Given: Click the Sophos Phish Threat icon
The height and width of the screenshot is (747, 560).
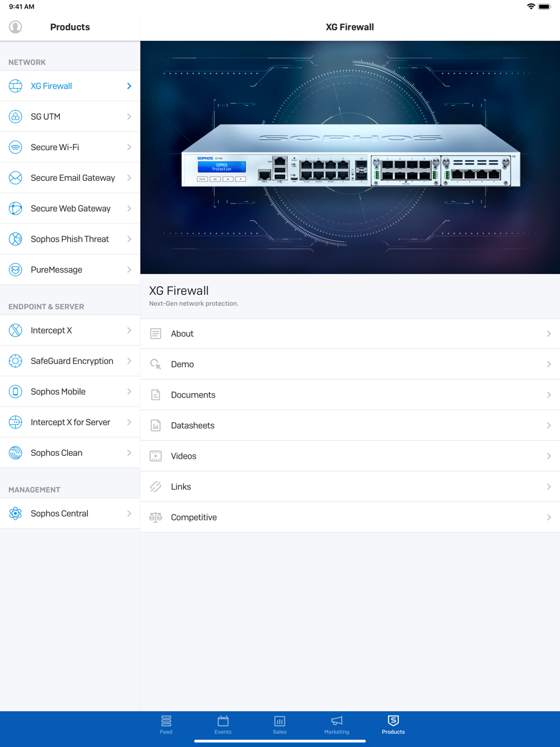Looking at the screenshot, I should [x=16, y=239].
